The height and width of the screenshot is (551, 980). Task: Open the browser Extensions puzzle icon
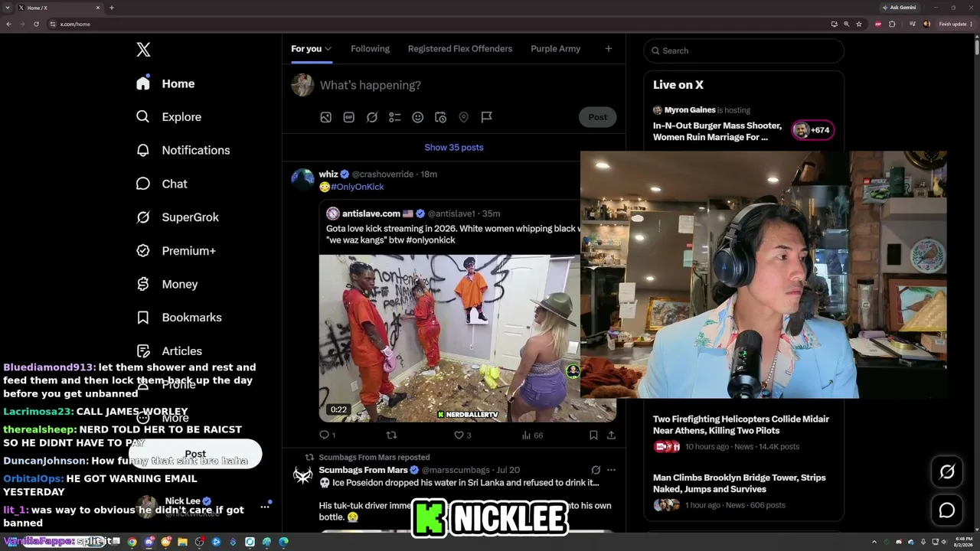pyautogui.click(x=892, y=24)
